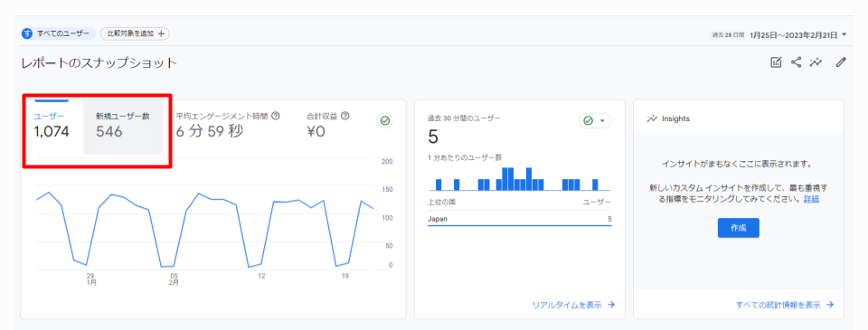The height and width of the screenshot is (330, 868).
Task: Click the レポートのスナップショット title
Action: [99, 62]
